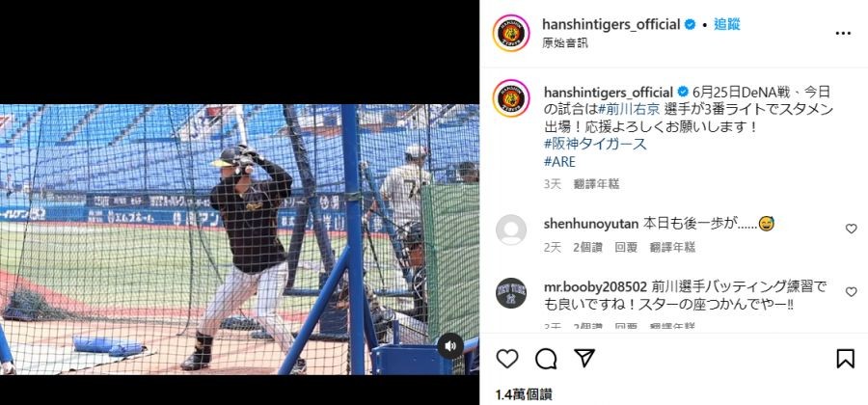This screenshot has width=868, height=405.
Task: Open hashtag #ARE
Action: click(x=559, y=162)
